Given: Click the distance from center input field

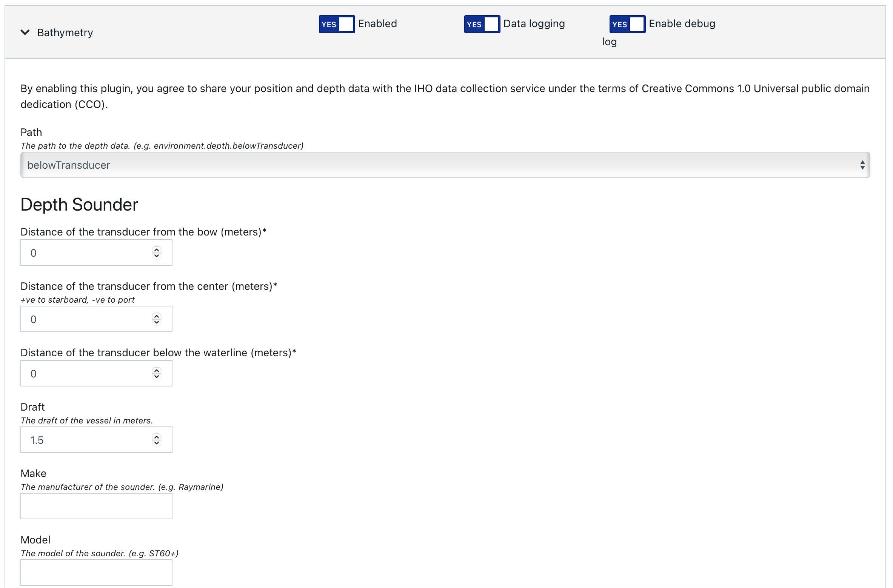Looking at the screenshot, I should (96, 319).
